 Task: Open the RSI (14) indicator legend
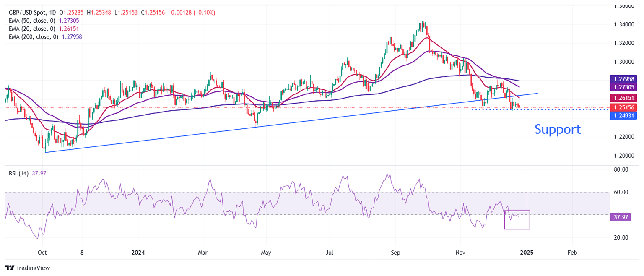(x=19, y=173)
